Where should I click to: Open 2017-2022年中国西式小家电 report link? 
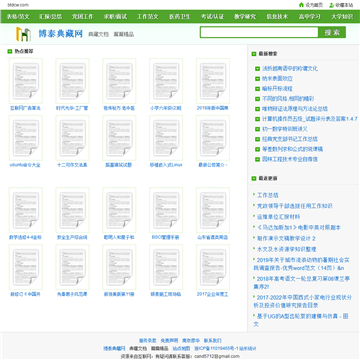pyautogui.click(x=302, y=301)
